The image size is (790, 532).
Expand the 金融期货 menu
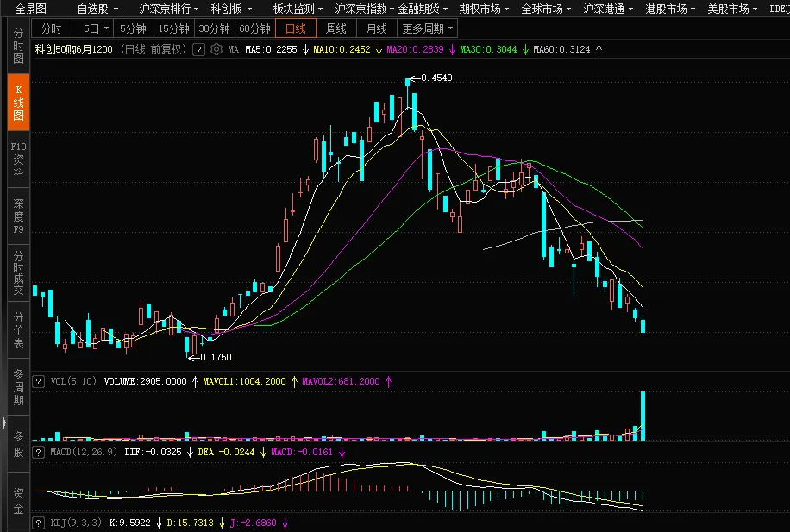pos(423,9)
